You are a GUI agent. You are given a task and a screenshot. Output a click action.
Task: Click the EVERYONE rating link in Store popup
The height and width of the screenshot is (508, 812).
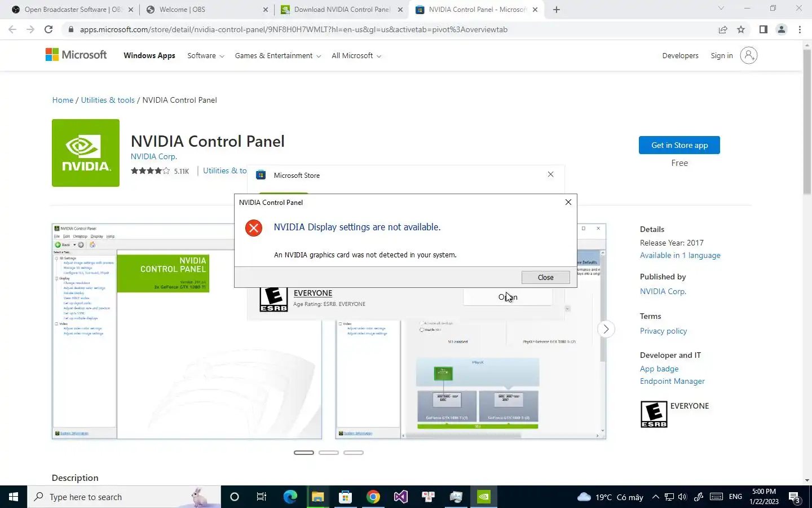click(x=313, y=293)
